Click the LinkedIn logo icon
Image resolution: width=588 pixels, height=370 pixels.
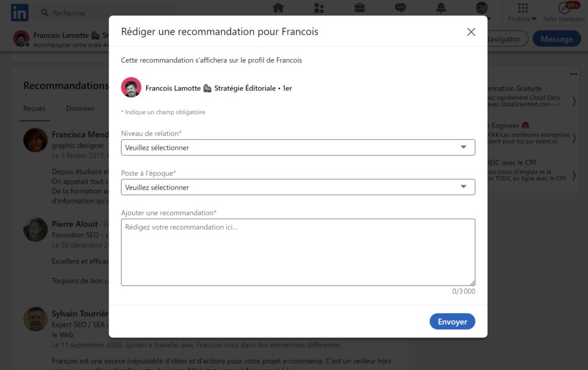tap(20, 13)
